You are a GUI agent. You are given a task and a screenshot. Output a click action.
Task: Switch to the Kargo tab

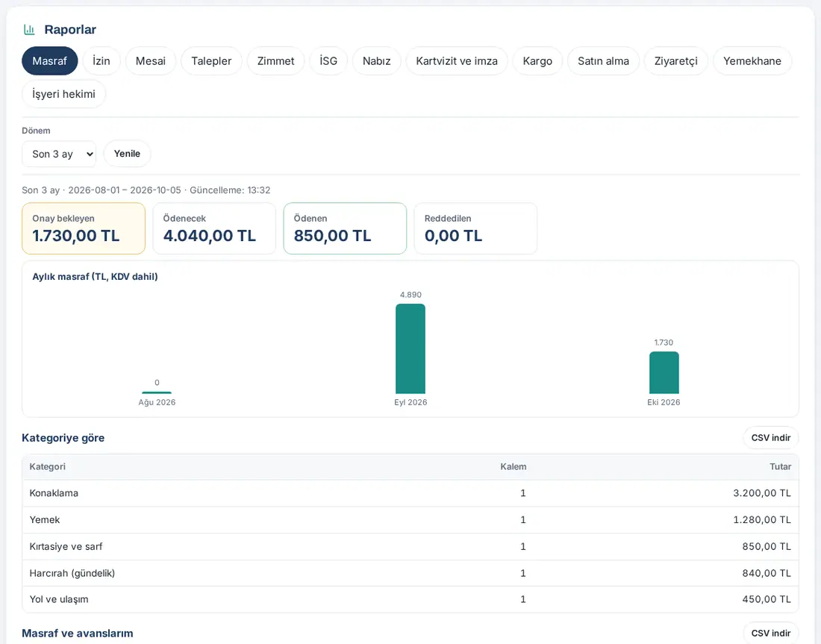tap(537, 60)
